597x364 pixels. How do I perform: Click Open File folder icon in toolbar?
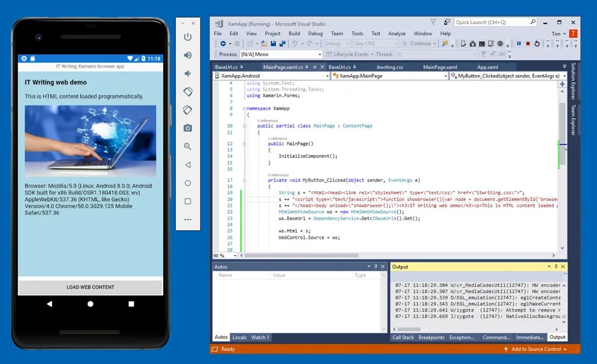(264, 44)
